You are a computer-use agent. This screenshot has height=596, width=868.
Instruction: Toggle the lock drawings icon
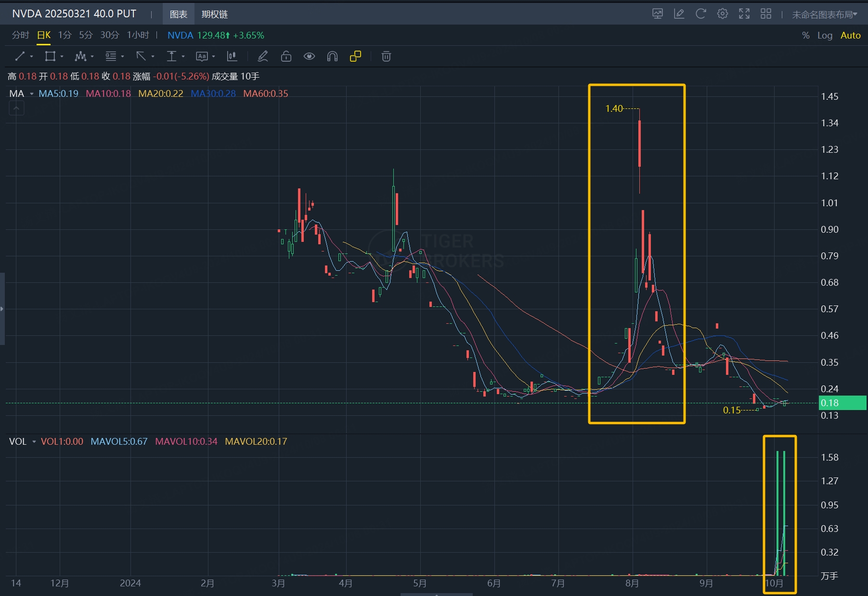coord(286,56)
